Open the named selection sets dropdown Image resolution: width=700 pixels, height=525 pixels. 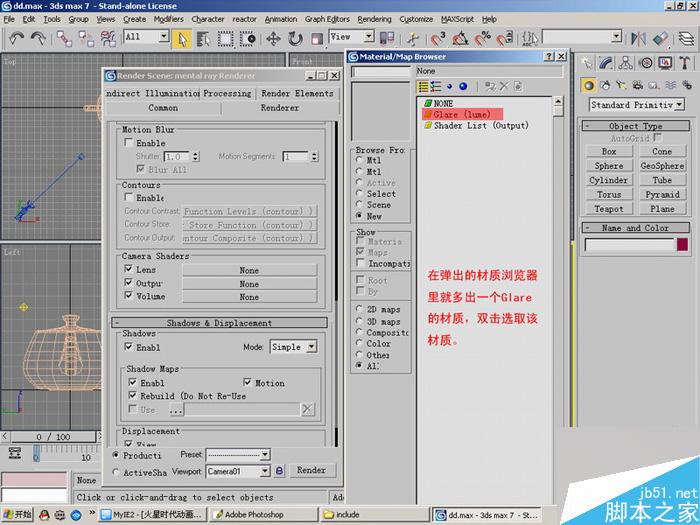point(617,36)
